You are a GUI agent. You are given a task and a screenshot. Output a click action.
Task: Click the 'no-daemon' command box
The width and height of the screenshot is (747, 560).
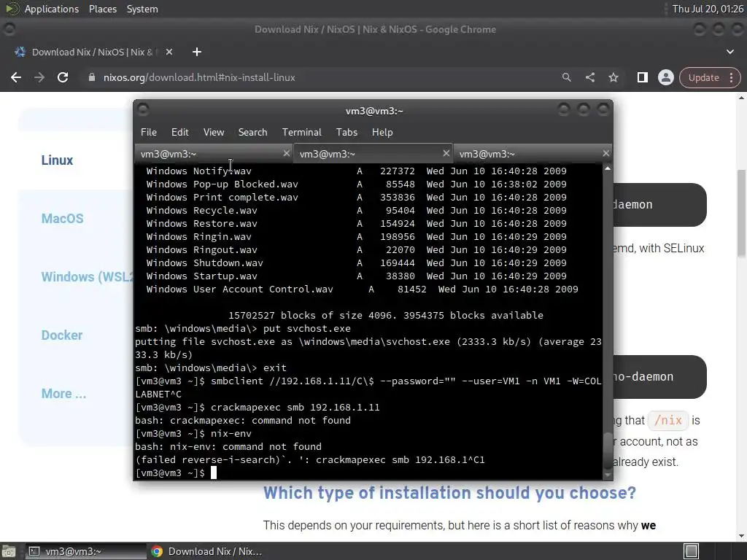click(659, 377)
